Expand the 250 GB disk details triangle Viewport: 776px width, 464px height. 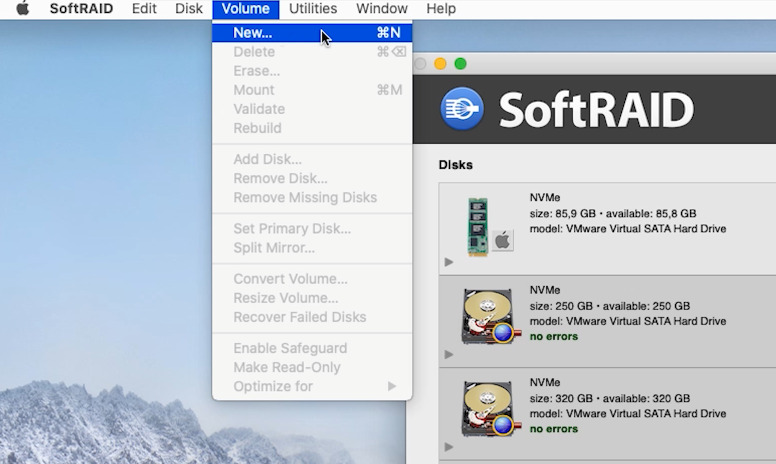pyautogui.click(x=449, y=354)
